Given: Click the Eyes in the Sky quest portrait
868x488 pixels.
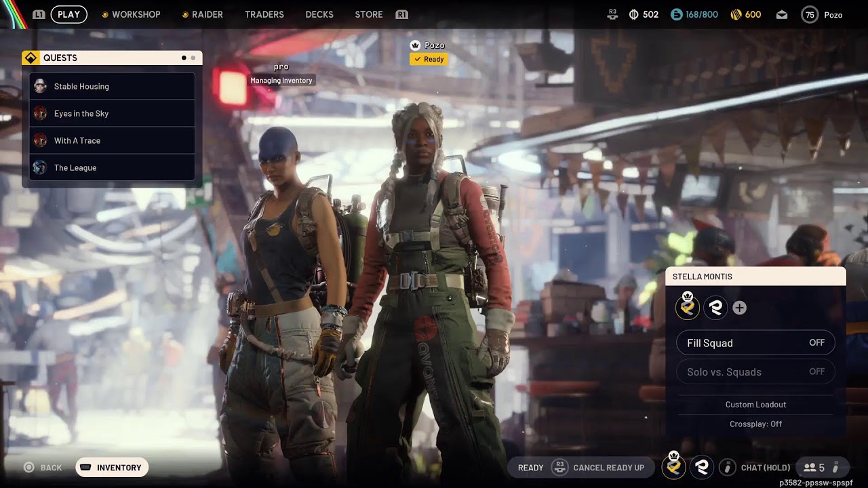Looking at the screenshot, I should coord(40,113).
